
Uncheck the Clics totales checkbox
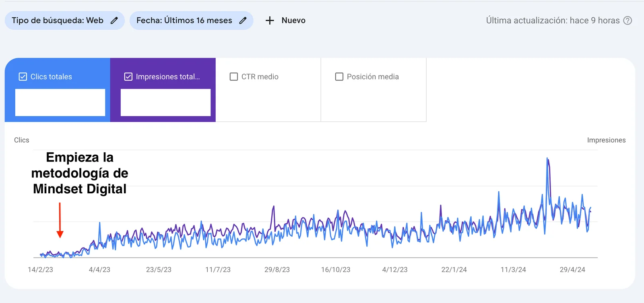pyautogui.click(x=23, y=77)
